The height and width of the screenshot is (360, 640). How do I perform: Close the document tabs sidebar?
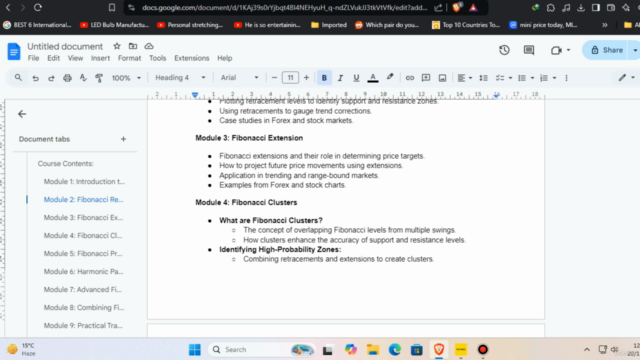(22, 114)
